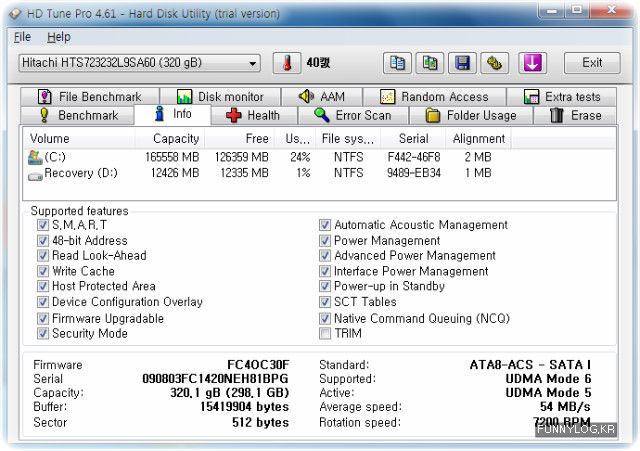Viewport: 640px width, 451px height.
Task: Open the Folder Usage tab
Action: pos(471,116)
